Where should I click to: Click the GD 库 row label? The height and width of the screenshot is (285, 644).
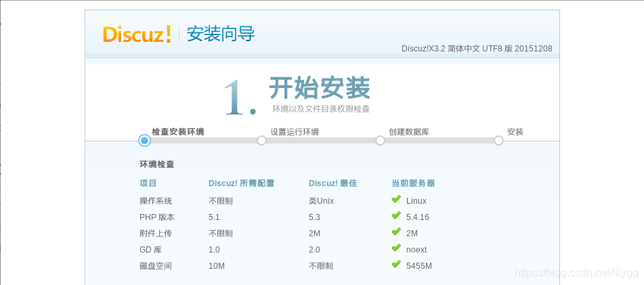click(150, 250)
